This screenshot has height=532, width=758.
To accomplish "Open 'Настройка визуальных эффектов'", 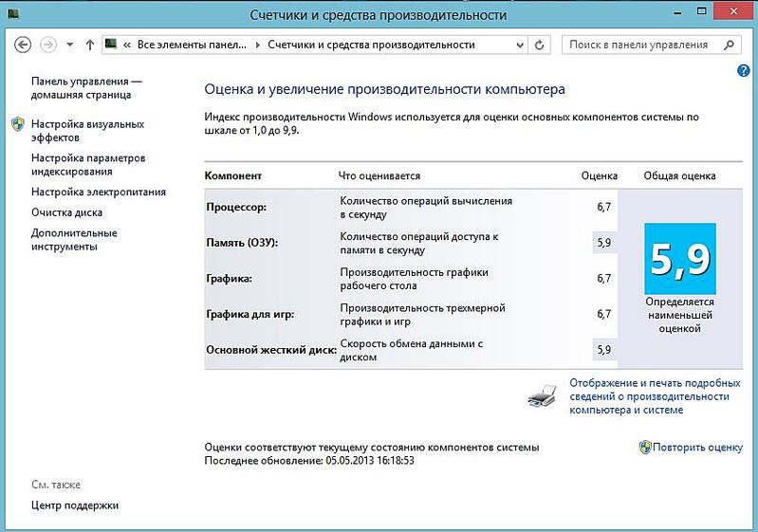I will [x=87, y=131].
